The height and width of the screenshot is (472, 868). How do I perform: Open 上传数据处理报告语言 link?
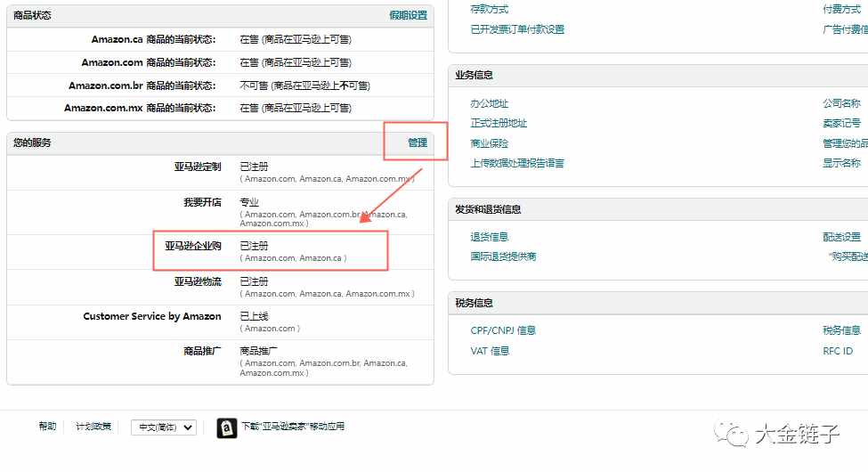point(517,163)
